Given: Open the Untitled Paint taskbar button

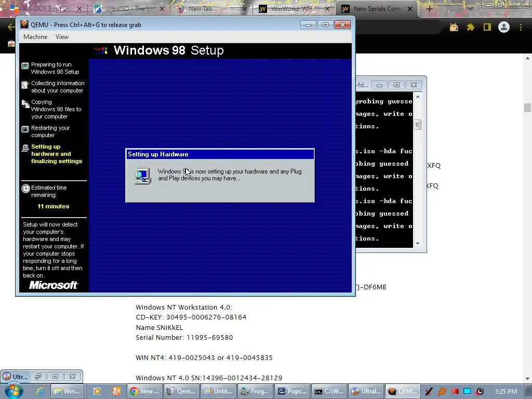Looking at the screenshot, I should pyautogui.click(x=218, y=391).
